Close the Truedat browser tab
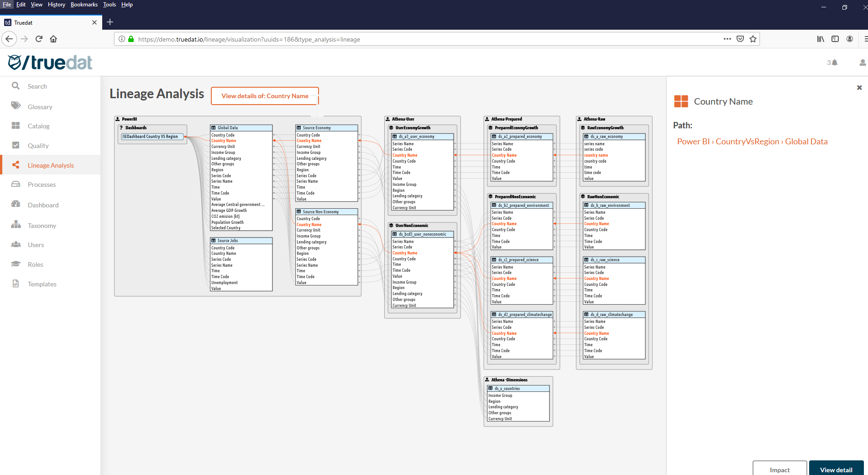Viewport: 868px width, 475px height. (94, 22)
